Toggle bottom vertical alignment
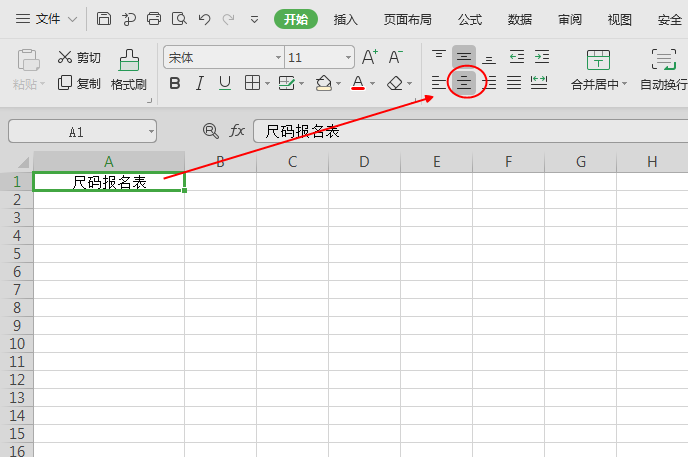The height and width of the screenshot is (457, 688). tap(489, 57)
